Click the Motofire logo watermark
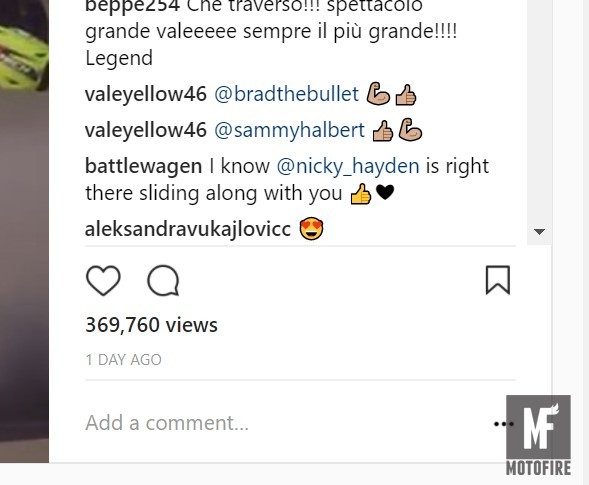This screenshot has height=485, width=589. [538, 435]
